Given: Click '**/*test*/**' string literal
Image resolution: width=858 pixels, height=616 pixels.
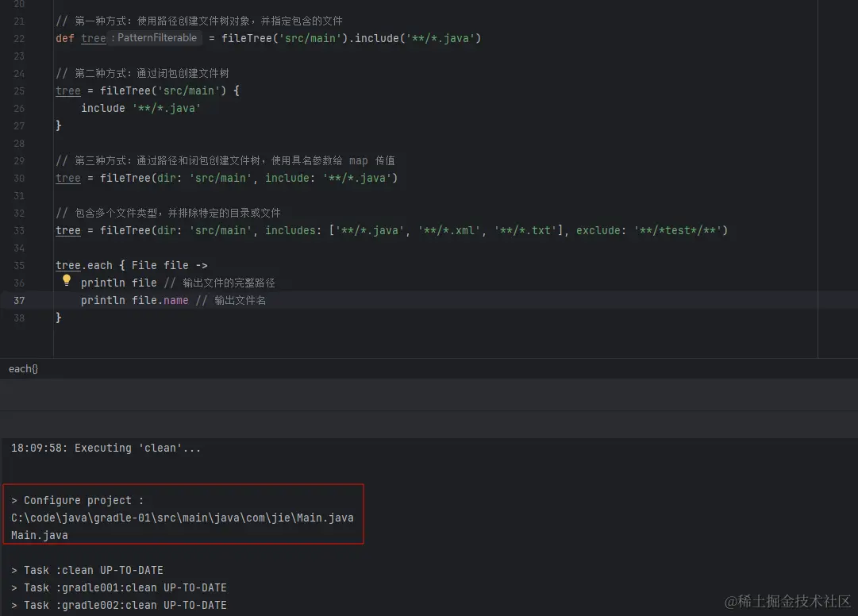Looking at the screenshot, I should tap(677, 230).
